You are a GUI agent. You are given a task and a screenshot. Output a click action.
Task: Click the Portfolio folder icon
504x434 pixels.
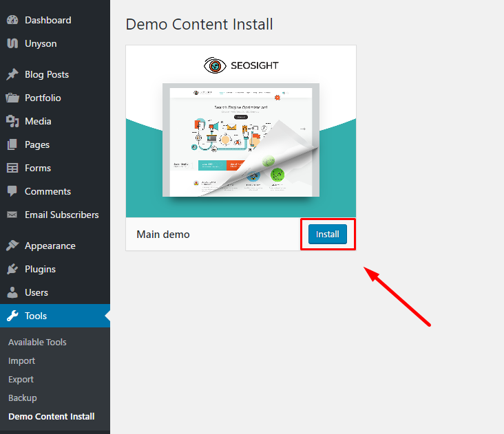(x=12, y=98)
